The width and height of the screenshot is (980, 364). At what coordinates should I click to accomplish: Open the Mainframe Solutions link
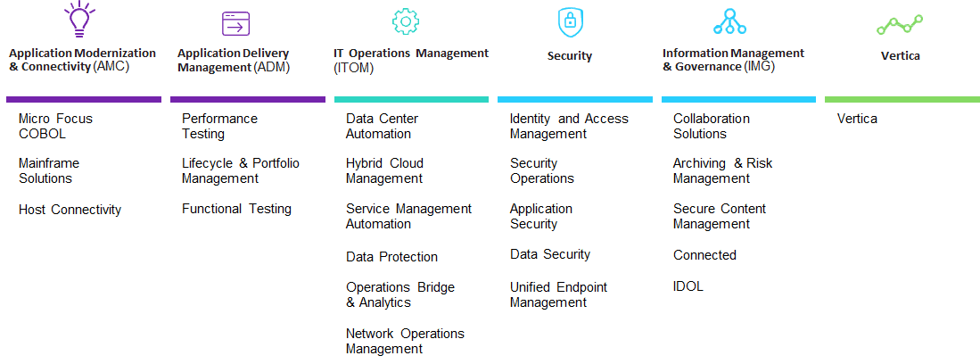pos(49,170)
